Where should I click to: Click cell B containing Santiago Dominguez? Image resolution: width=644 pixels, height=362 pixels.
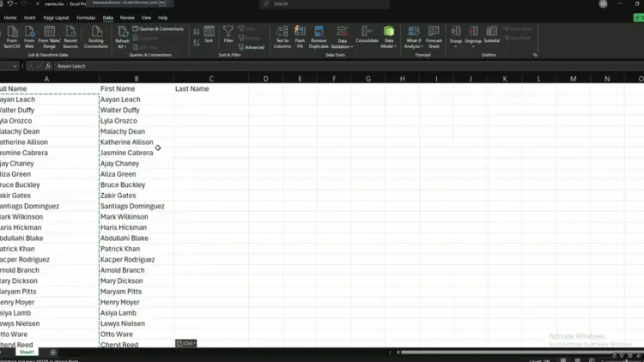point(137,206)
